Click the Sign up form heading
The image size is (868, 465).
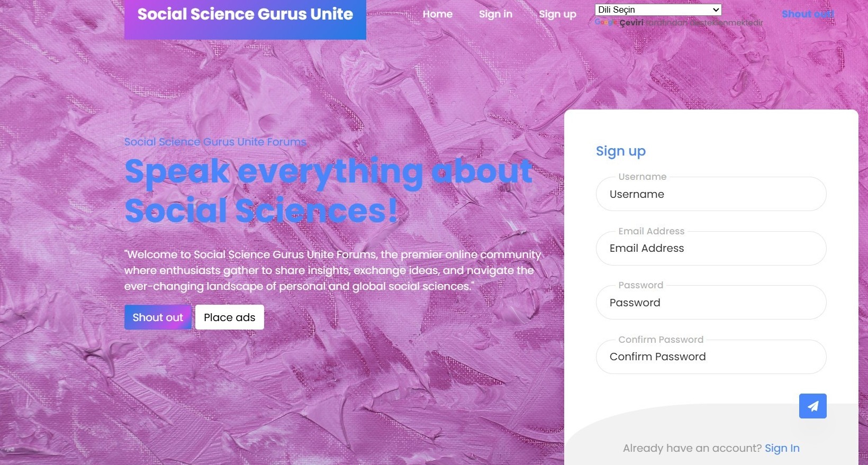tap(620, 151)
